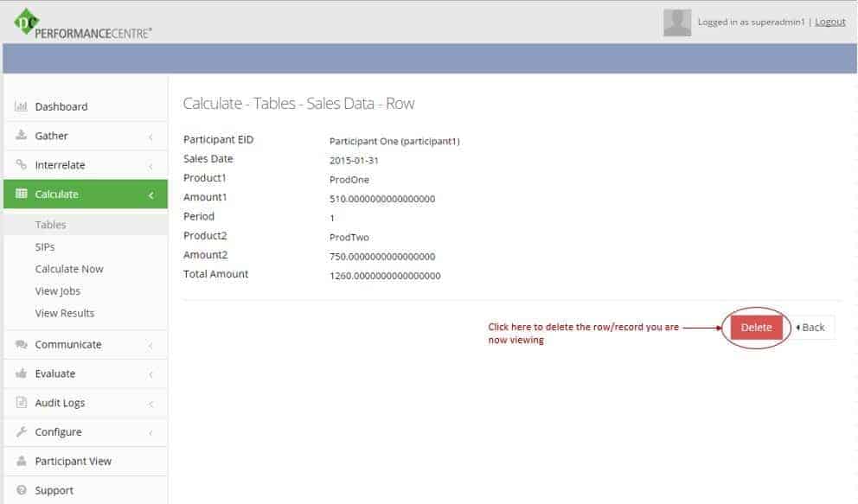Click the Participant View person icon

(21, 461)
